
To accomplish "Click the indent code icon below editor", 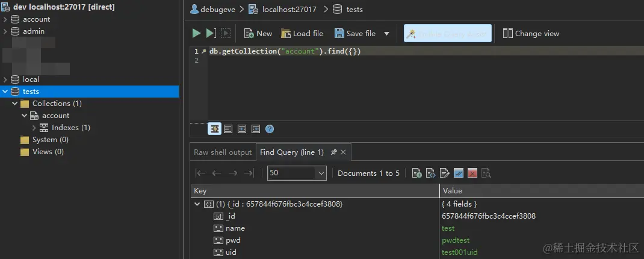I will (x=242, y=129).
